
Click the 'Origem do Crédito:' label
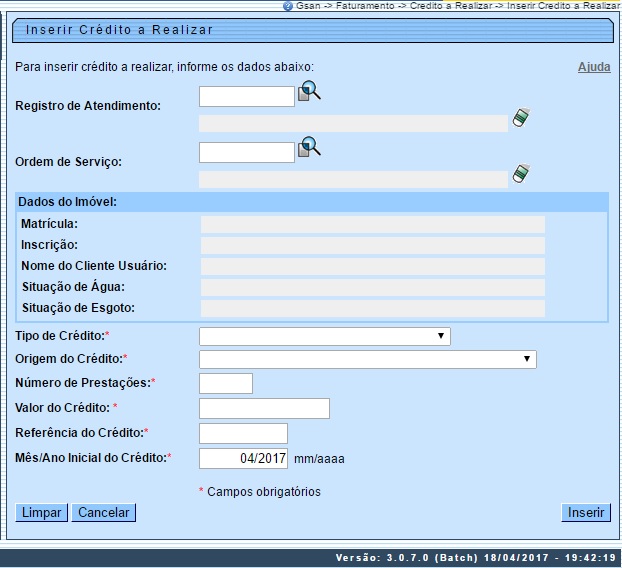coord(71,359)
